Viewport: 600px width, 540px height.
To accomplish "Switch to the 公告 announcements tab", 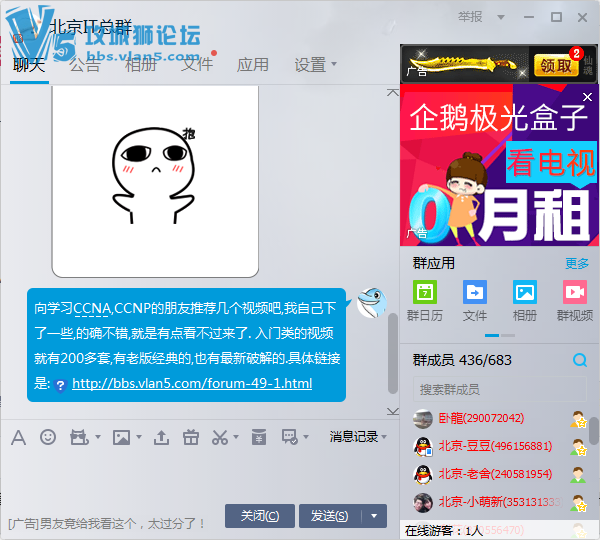I will 85,65.
